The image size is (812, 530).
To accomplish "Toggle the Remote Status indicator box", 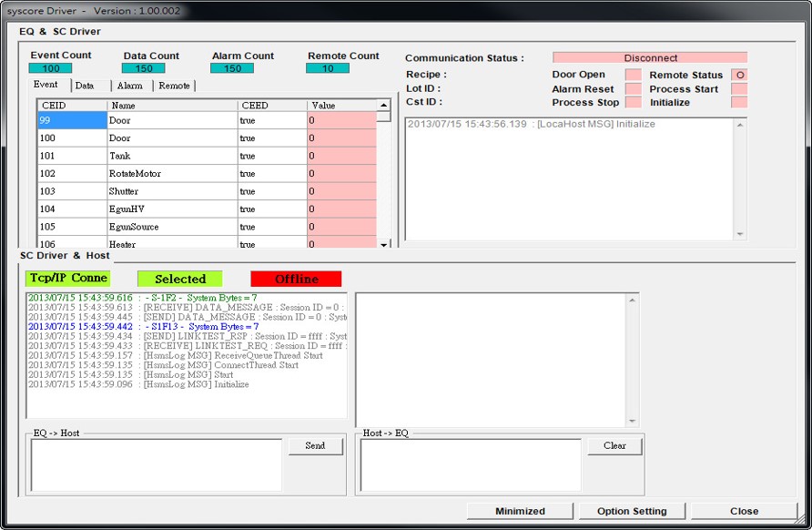I will [739, 76].
